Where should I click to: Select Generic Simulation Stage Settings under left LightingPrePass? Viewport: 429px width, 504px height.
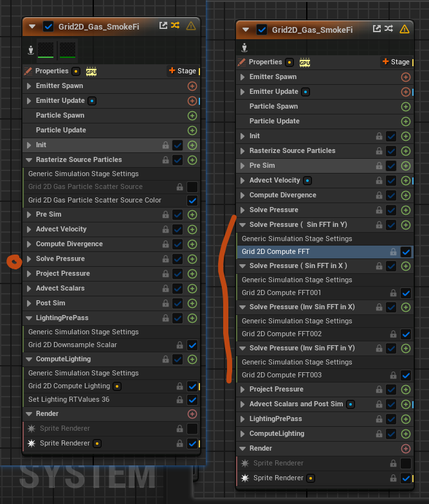112,332
